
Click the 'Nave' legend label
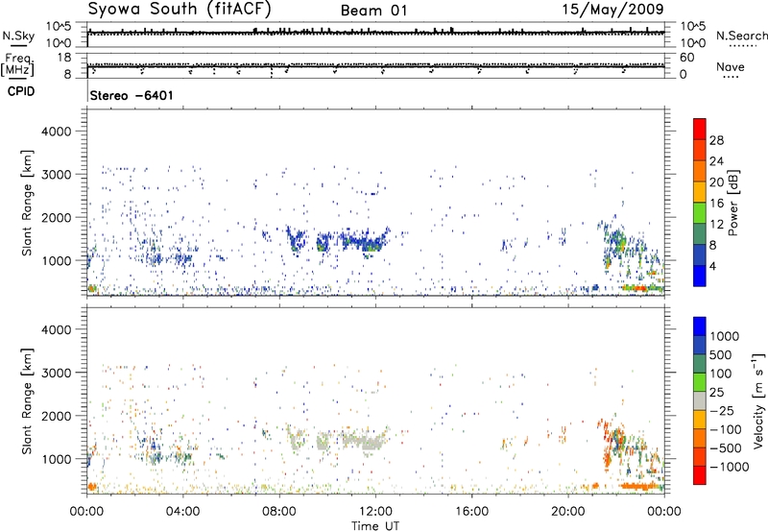pyautogui.click(x=731, y=67)
